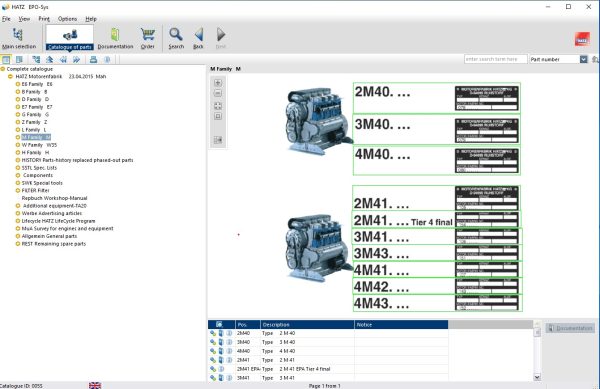Show the info icon in the small toolbar
This screenshot has height=389, width=600.
click(x=107, y=59)
